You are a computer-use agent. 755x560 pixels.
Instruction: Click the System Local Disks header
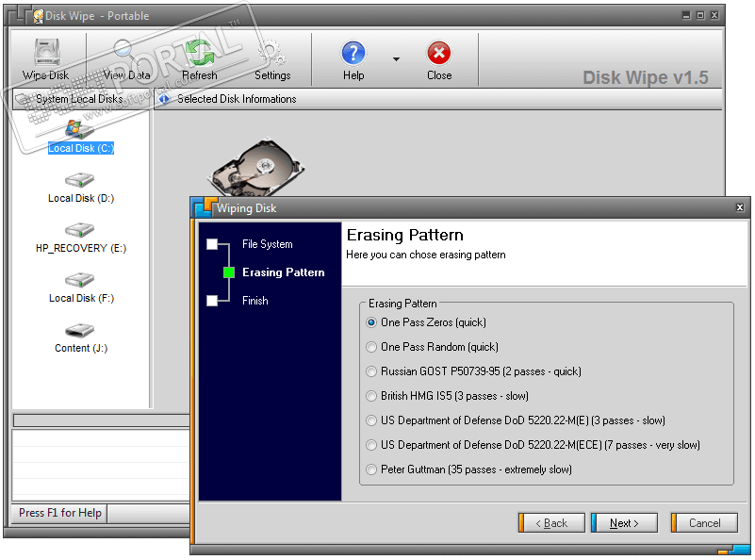click(x=81, y=99)
